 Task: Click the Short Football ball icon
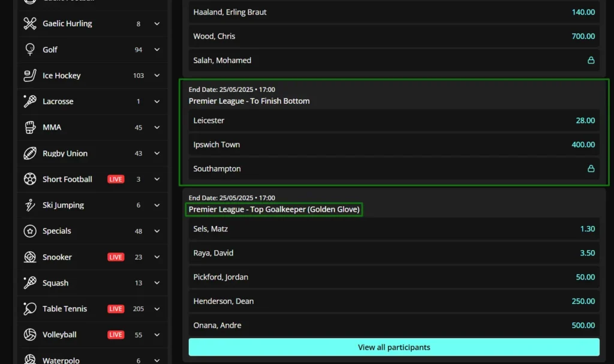[30, 179]
